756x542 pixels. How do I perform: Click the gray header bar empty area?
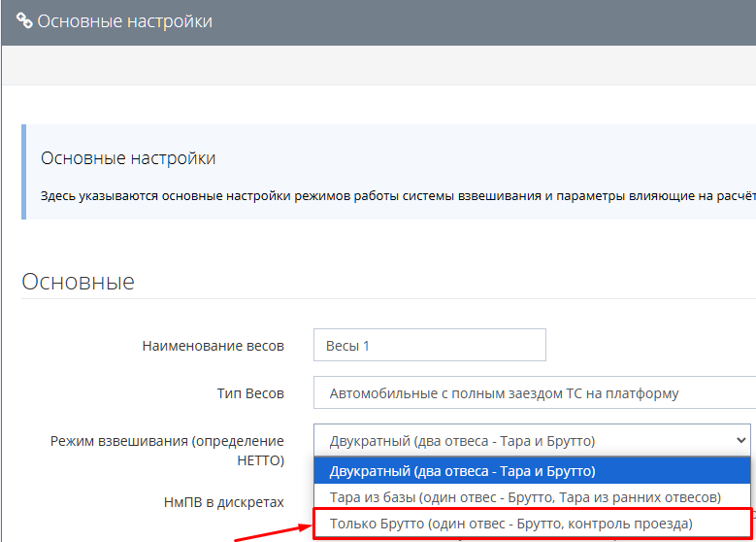coord(485,20)
